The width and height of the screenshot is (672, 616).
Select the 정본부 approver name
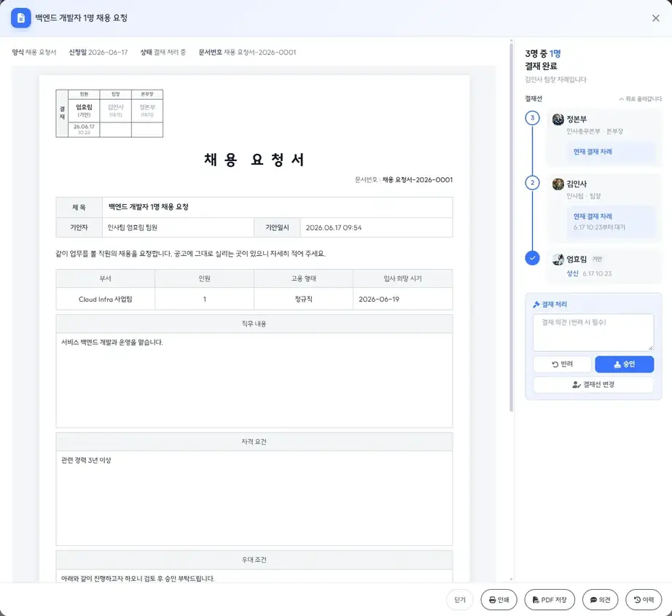tap(577, 119)
